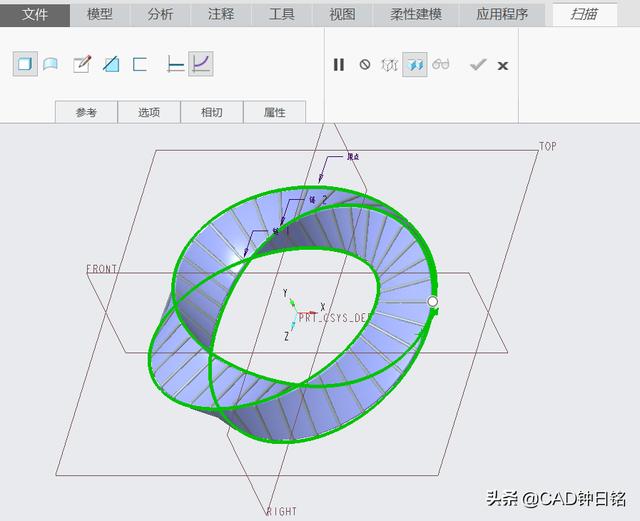Expand the 参考 panel
The image size is (640, 521).
86,112
